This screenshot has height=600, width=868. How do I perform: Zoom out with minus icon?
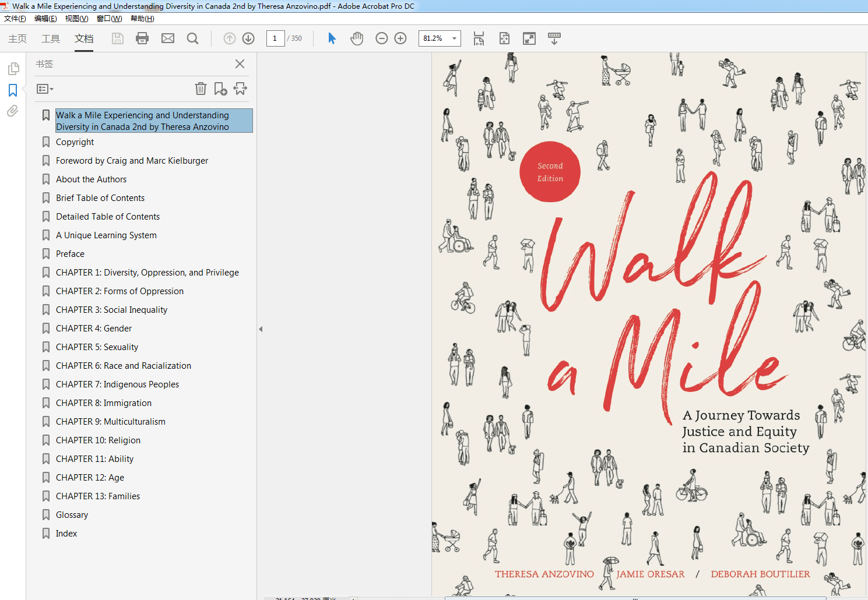(382, 38)
